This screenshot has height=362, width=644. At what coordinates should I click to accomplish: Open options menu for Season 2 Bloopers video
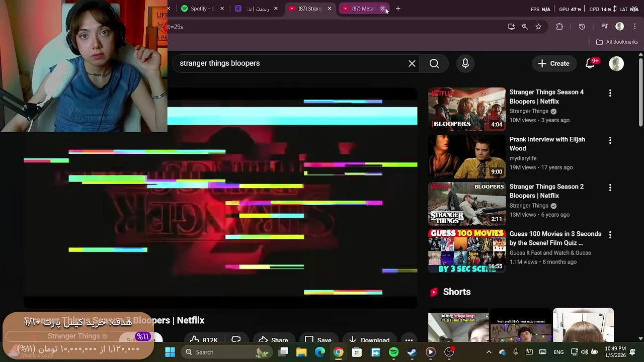610,188
